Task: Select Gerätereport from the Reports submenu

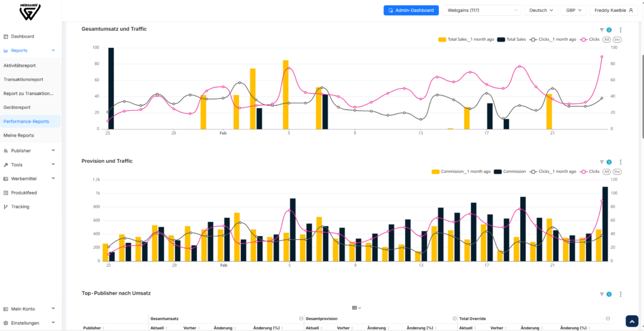Action: pos(17,108)
